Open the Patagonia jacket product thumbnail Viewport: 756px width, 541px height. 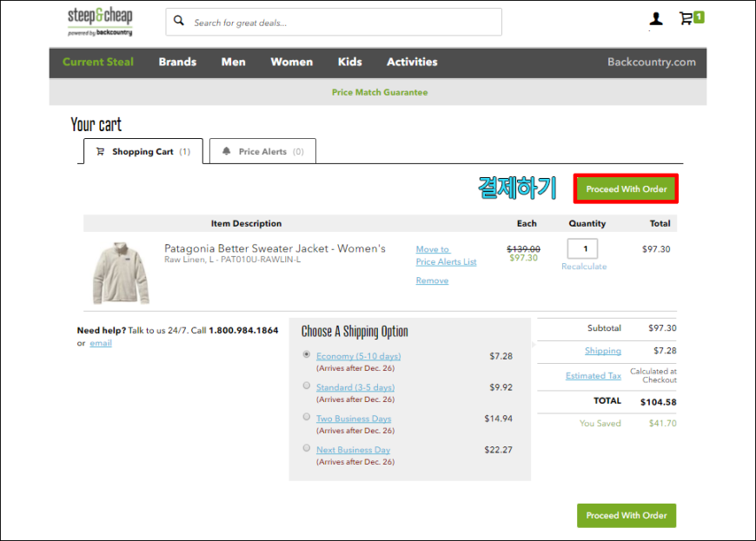coord(121,273)
